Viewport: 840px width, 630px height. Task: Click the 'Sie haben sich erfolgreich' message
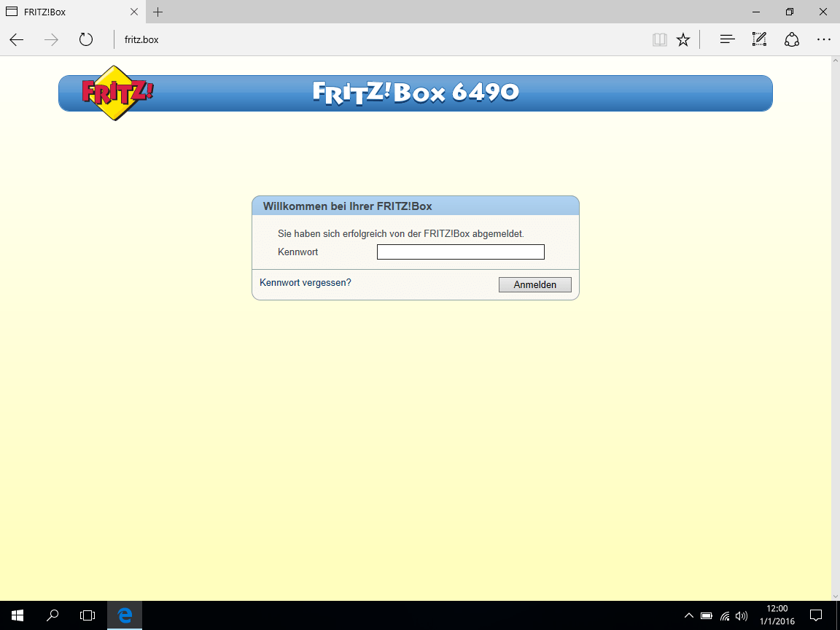pyautogui.click(x=401, y=234)
